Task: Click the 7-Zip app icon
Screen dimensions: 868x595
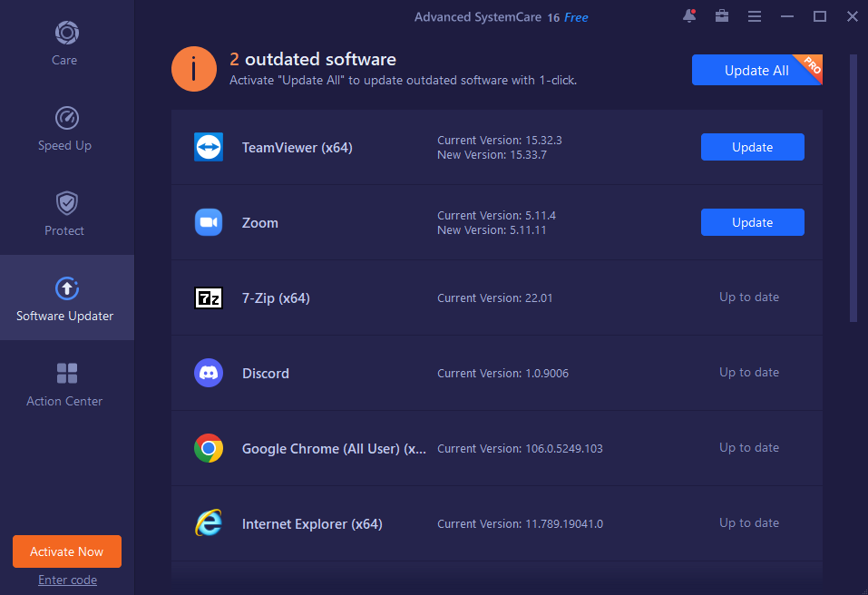Action: tap(209, 297)
